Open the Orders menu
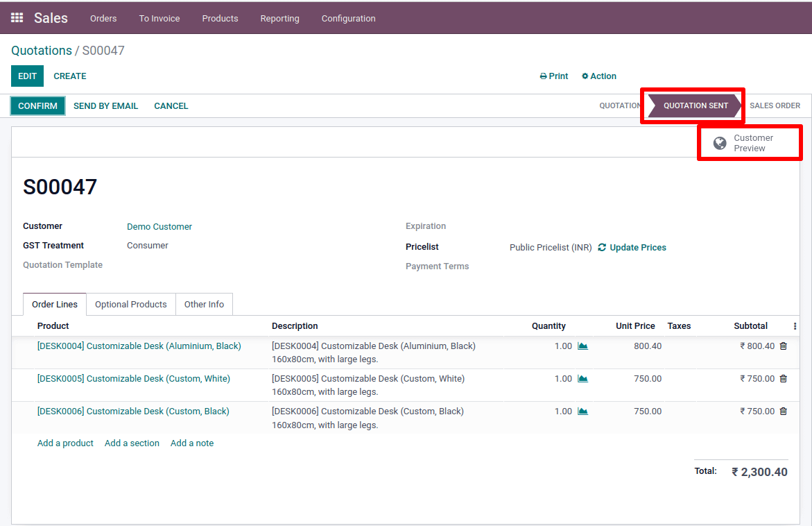This screenshot has width=812, height=526. point(103,18)
